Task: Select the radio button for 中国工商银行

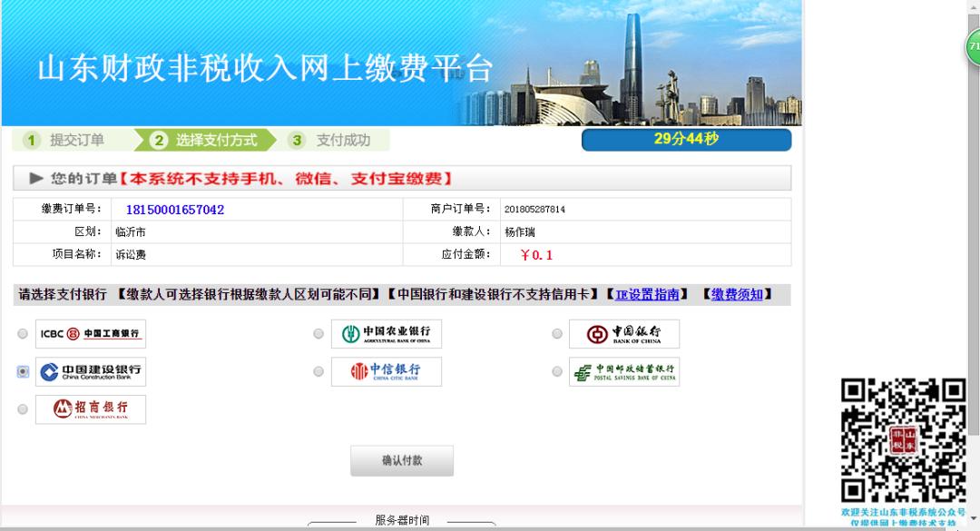Action: 23,333
